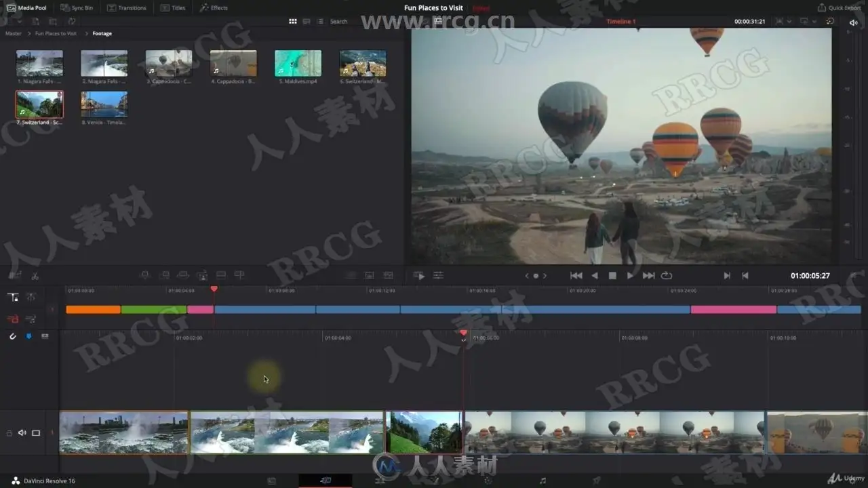This screenshot has width=868, height=488.
Task: Open the Titles tab
Action: (173, 7)
